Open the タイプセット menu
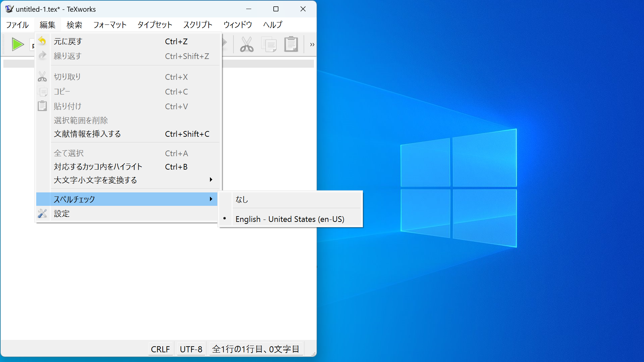This screenshot has width=644, height=362. 155,25
